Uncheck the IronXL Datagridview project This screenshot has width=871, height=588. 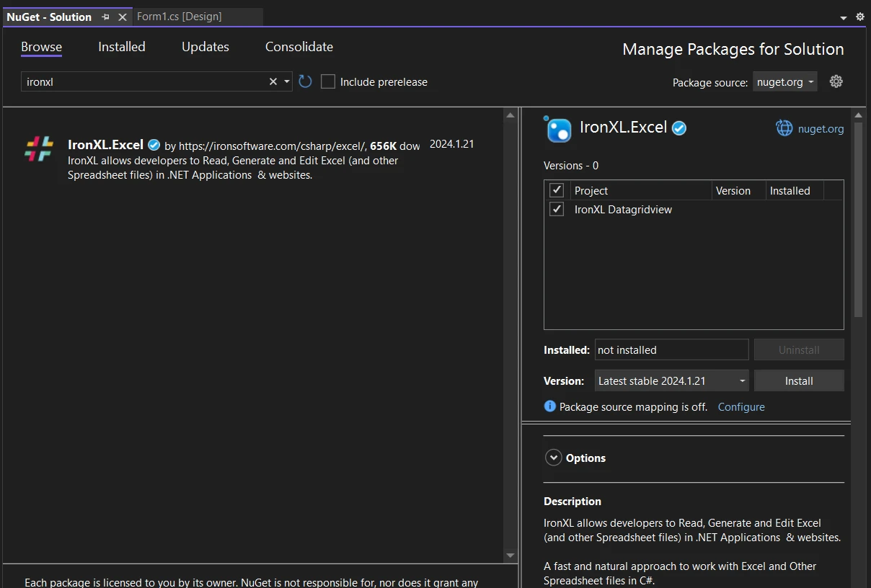[x=557, y=209]
